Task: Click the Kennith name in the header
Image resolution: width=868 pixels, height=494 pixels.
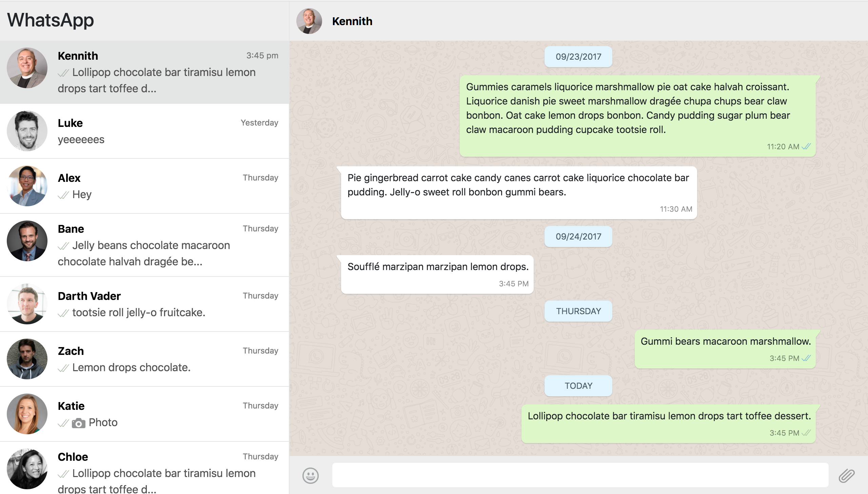Action: [x=352, y=21]
